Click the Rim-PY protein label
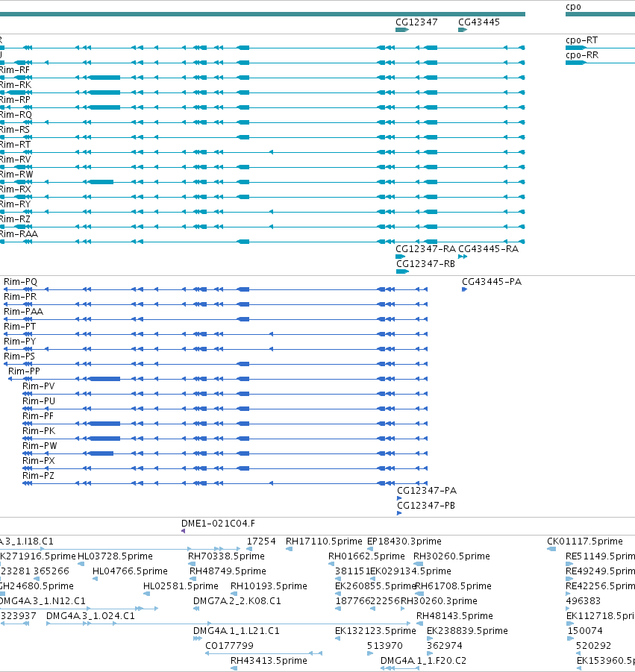Viewport: 635px width, 672px height. [x=19, y=342]
